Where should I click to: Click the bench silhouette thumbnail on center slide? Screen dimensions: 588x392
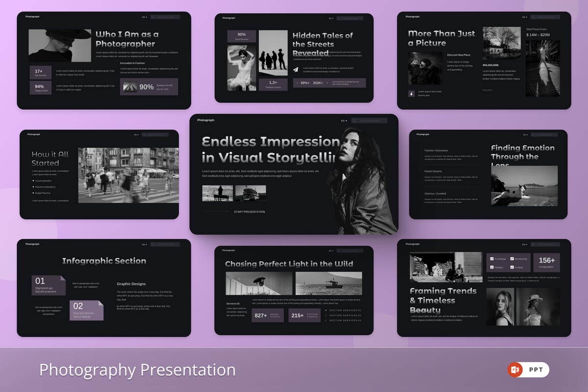218,193
